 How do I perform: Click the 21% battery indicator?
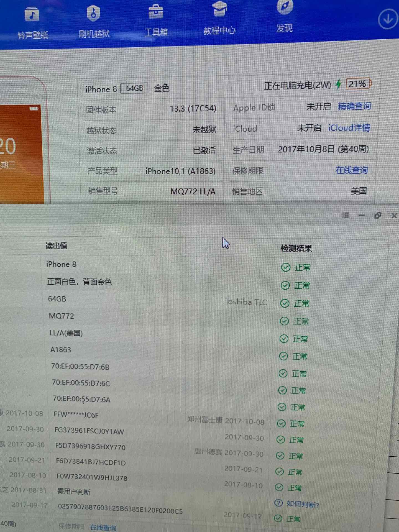tap(358, 84)
